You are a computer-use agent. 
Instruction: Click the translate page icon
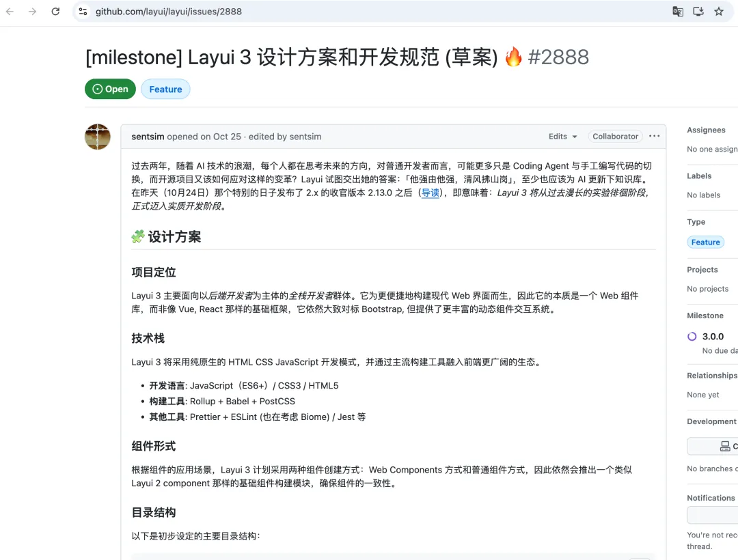(677, 12)
